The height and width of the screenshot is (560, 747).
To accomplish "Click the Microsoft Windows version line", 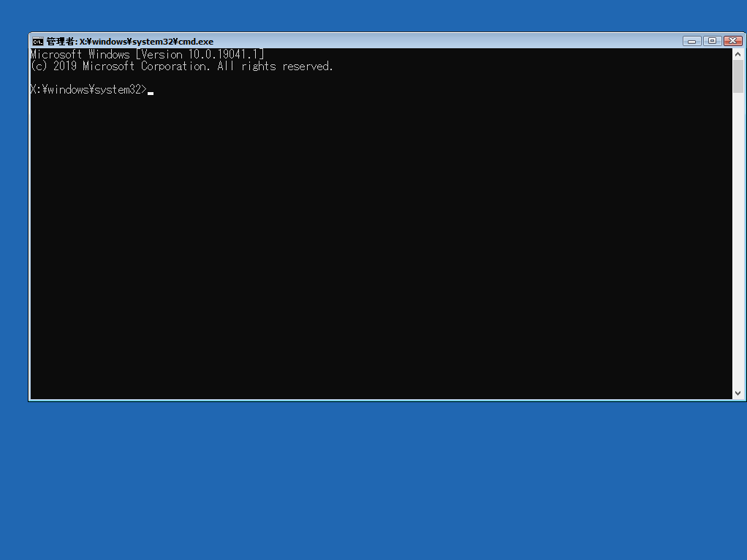I will (147, 54).
